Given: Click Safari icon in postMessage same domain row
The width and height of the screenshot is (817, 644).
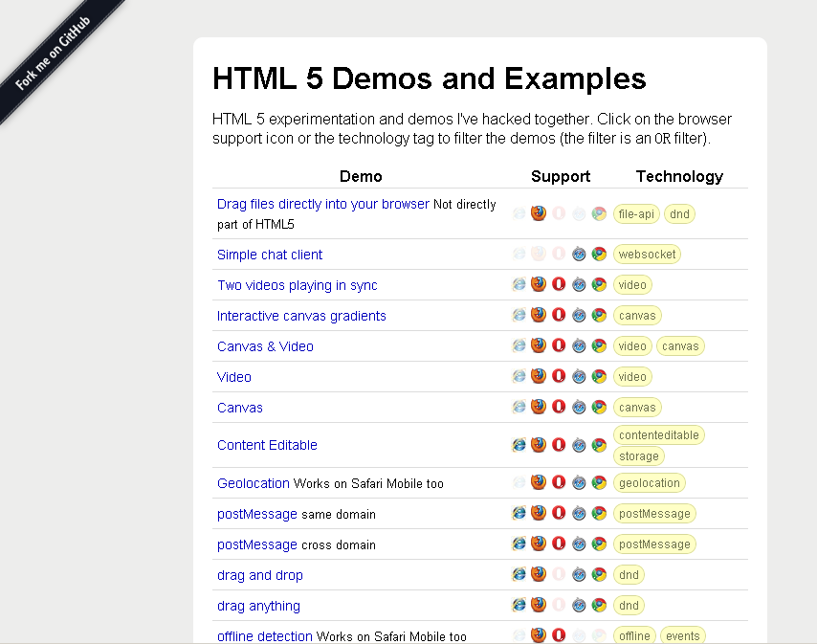Looking at the screenshot, I should [x=579, y=514].
